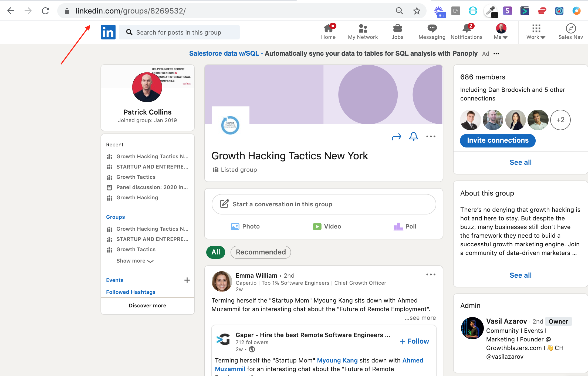Follow the Gaper company page
Viewport: 588px width, 376px height.
[x=414, y=341]
